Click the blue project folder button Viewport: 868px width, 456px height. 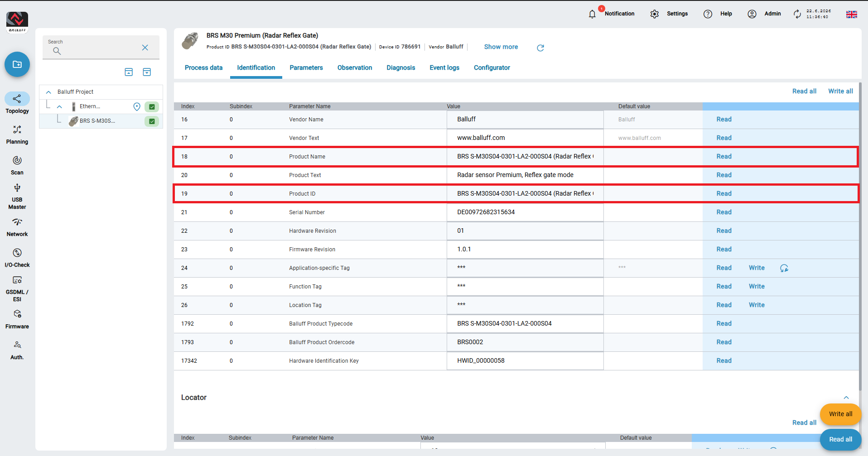(x=17, y=64)
